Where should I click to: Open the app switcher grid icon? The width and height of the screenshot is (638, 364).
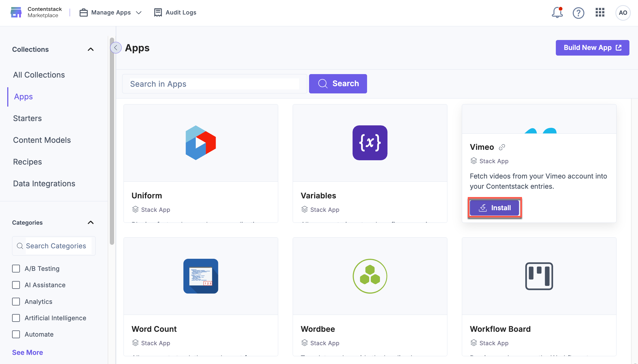pos(600,12)
